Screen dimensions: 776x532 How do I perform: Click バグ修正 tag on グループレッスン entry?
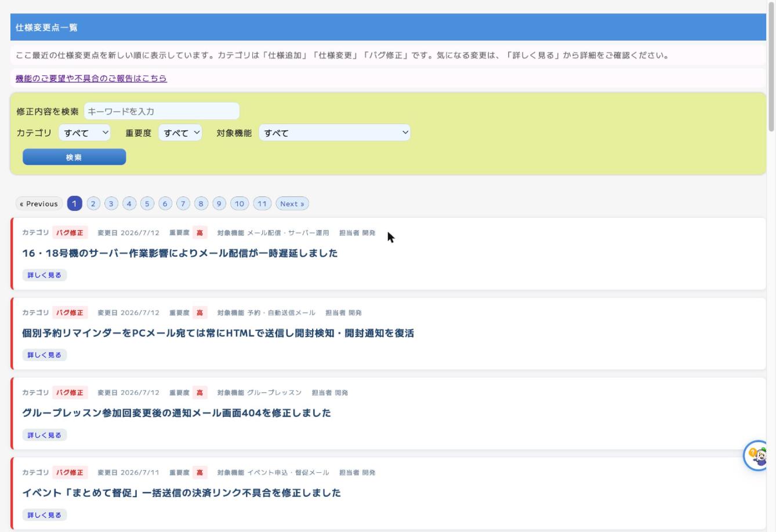(70, 392)
